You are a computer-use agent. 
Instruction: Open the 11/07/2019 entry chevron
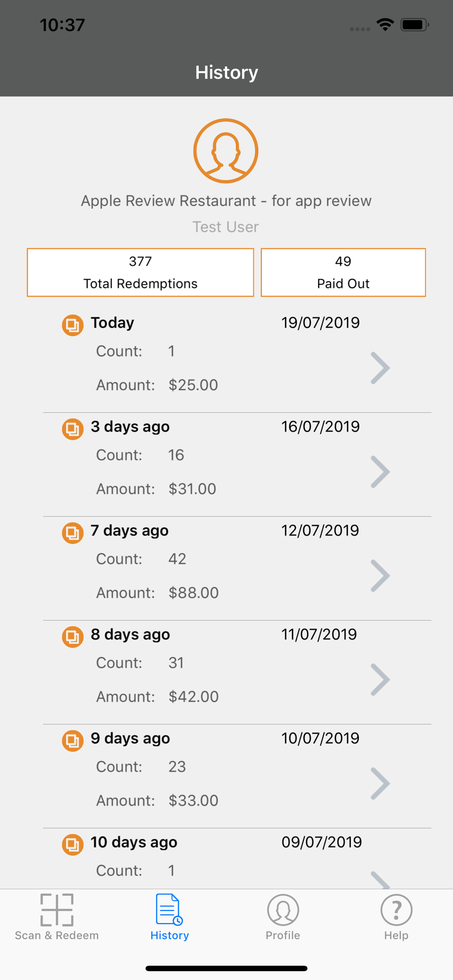[x=380, y=680]
